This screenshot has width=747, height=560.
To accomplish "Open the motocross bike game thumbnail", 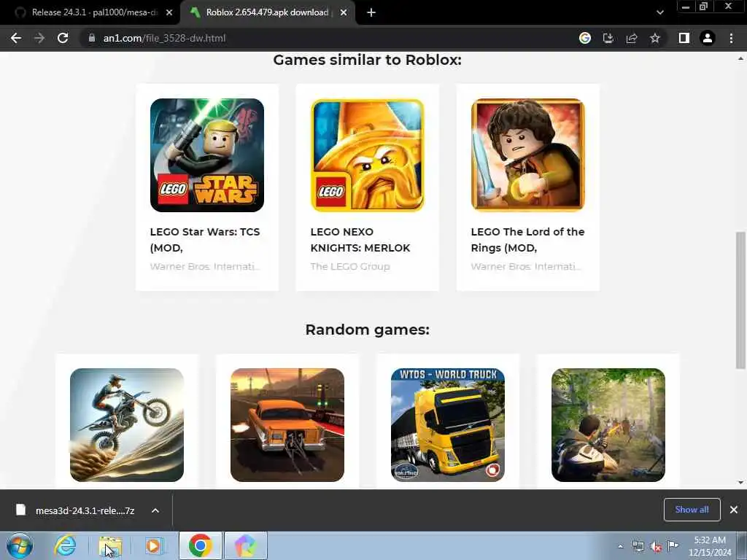I will (x=127, y=425).
